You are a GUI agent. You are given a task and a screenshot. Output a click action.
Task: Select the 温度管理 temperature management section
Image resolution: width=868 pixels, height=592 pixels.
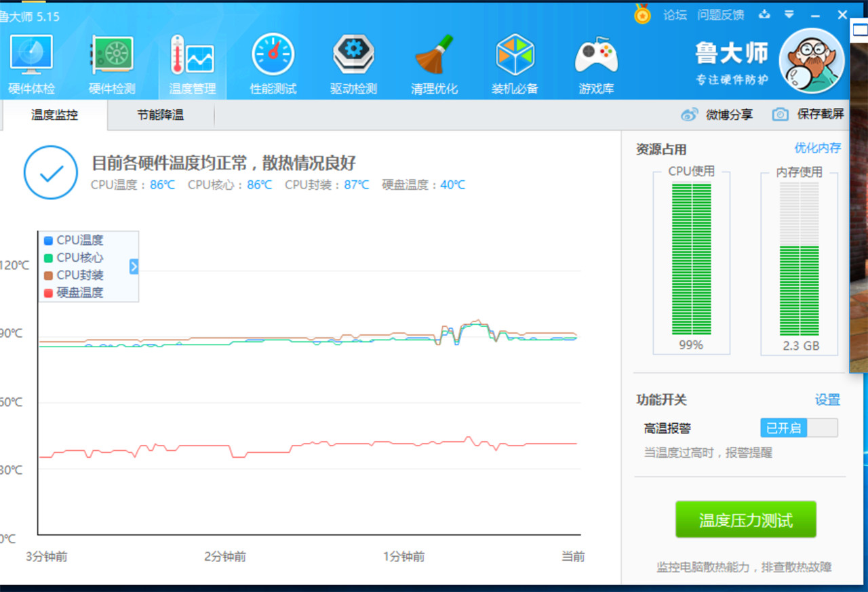point(193,65)
